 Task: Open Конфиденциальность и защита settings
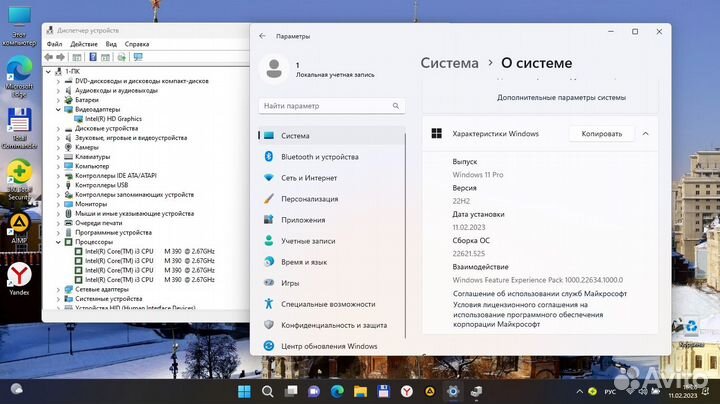pyautogui.click(x=331, y=325)
